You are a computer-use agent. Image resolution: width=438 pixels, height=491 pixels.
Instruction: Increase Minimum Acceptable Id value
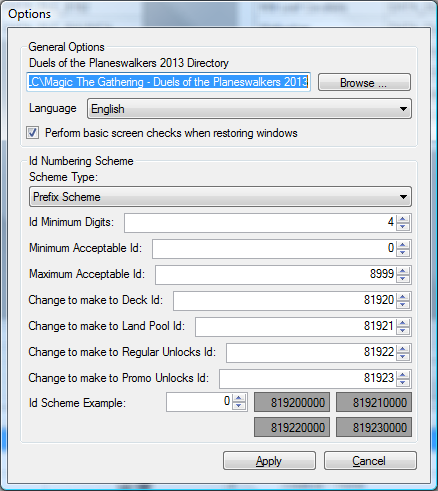point(403,245)
